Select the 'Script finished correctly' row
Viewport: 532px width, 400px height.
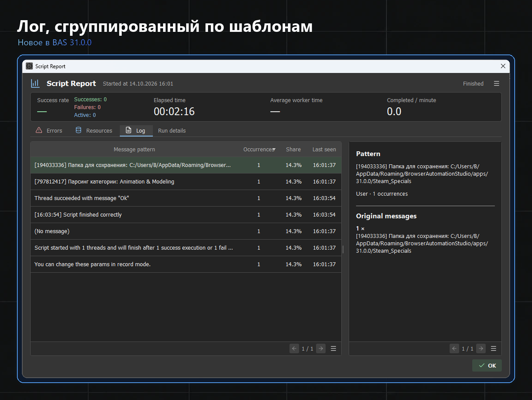pyautogui.click(x=186, y=215)
